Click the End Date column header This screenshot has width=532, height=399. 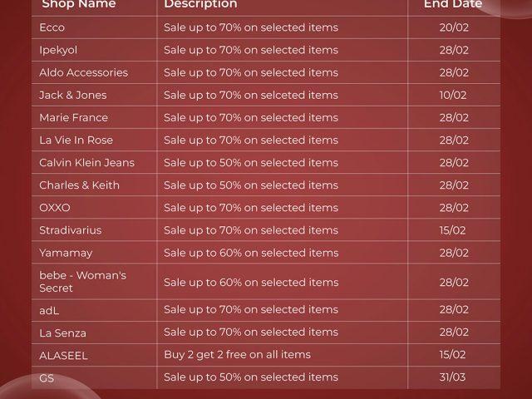click(x=453, y=4)
